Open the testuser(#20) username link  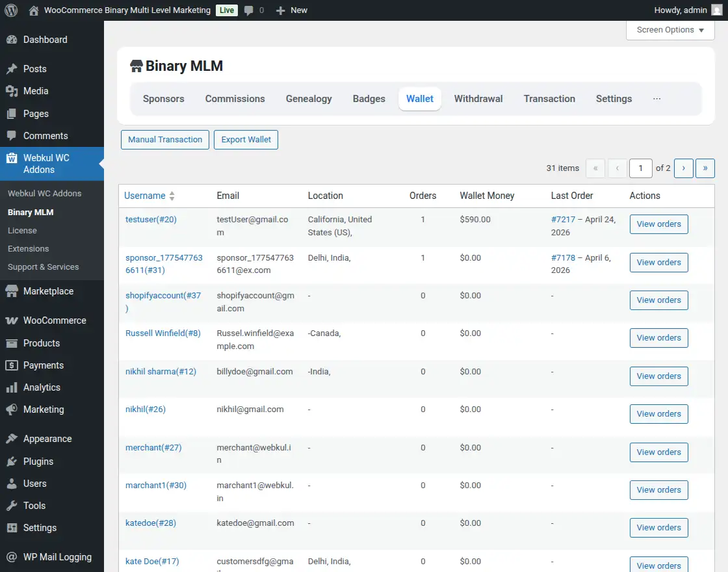click(151, 220)
